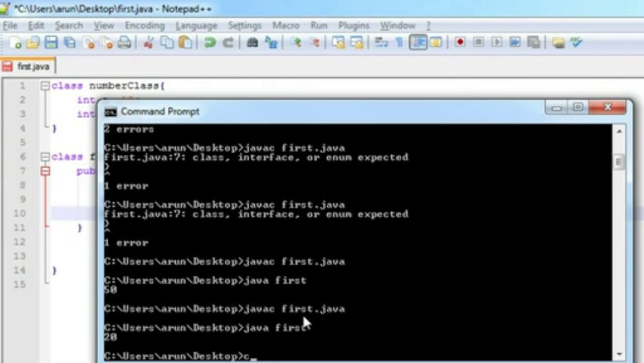
Task: Click the Paste clipboard icon
Action: pyautogui.click(x=185, y=43)
